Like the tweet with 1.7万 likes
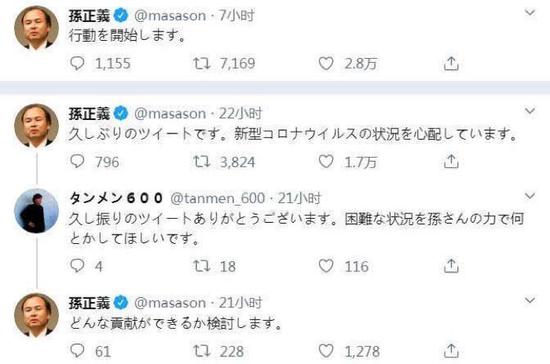Image resolution: width=550 pixels, height=364 pixels. click(326, 162)
